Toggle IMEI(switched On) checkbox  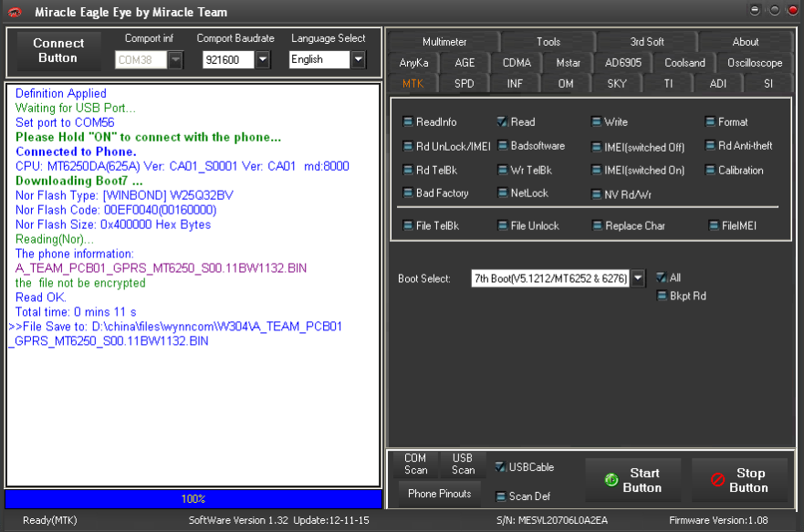(x=596, y=170)
